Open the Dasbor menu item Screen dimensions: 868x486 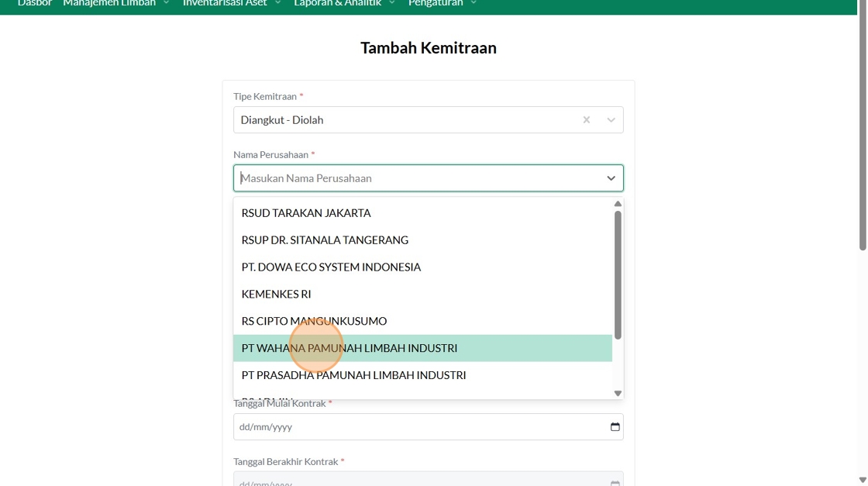click(x=34, y=3)
